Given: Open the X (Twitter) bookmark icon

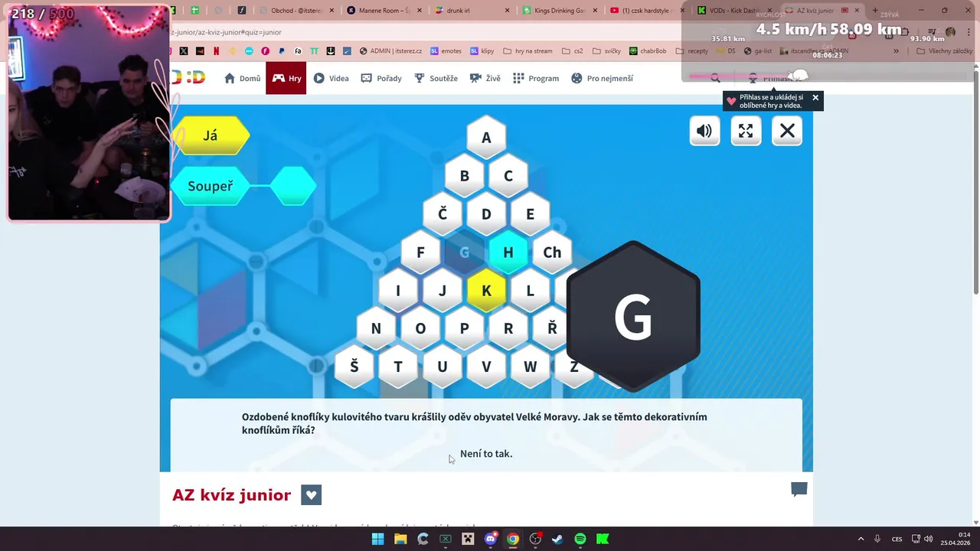Looking at the screenshot, I should tap(184, 51).
